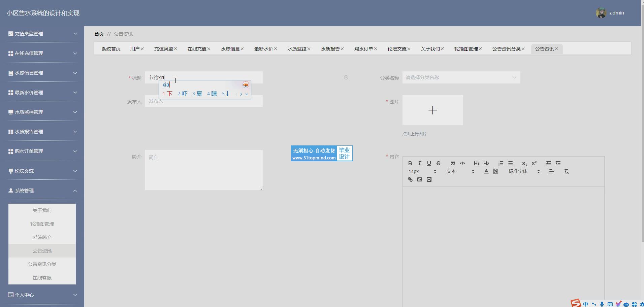Go to 首页 breadcrumb link
Screen dimensions: 644x307
pos(99,34)
